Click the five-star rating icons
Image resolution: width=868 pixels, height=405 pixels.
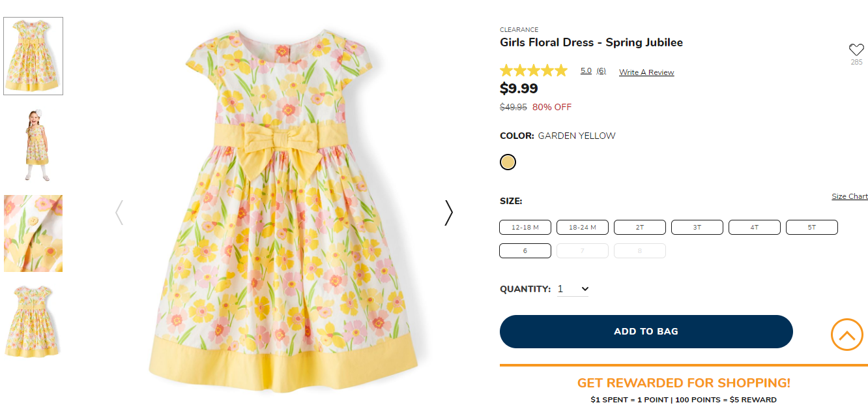(533, 71)
